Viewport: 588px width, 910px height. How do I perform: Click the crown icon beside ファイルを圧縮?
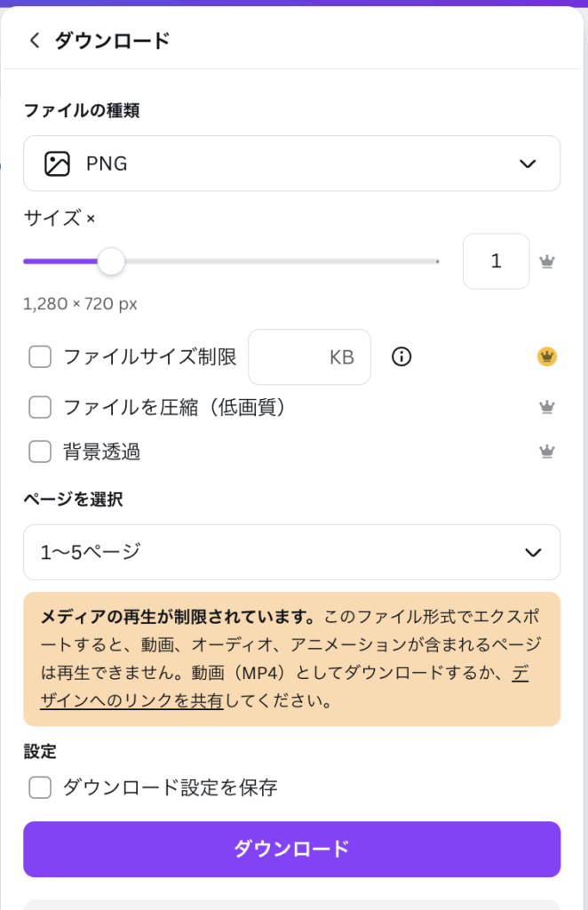click(x=547, y=407)
